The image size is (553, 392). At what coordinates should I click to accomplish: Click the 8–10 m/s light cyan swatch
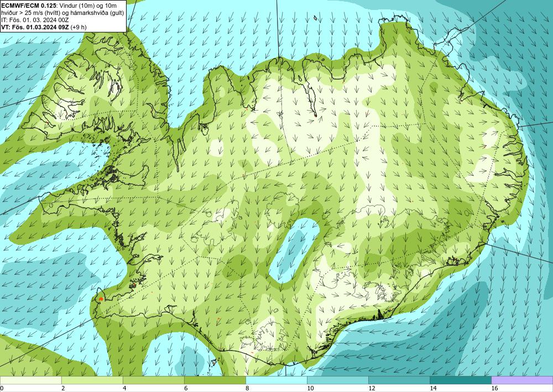276,380
